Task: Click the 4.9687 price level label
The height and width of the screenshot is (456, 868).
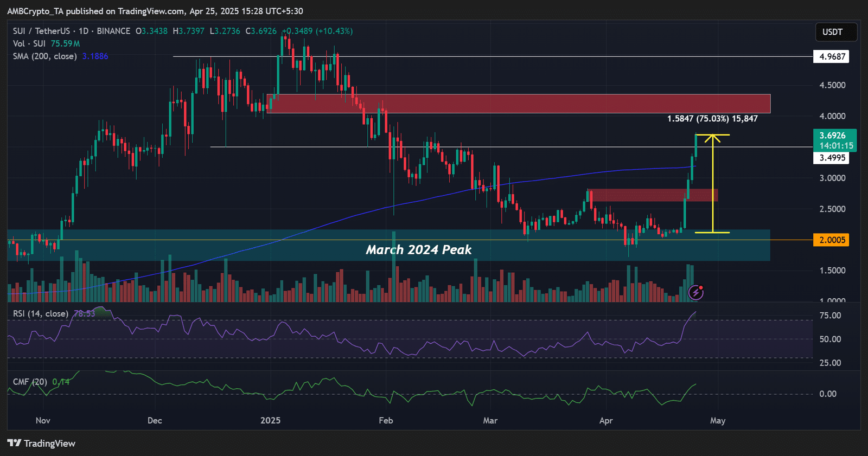Action: 832,56
